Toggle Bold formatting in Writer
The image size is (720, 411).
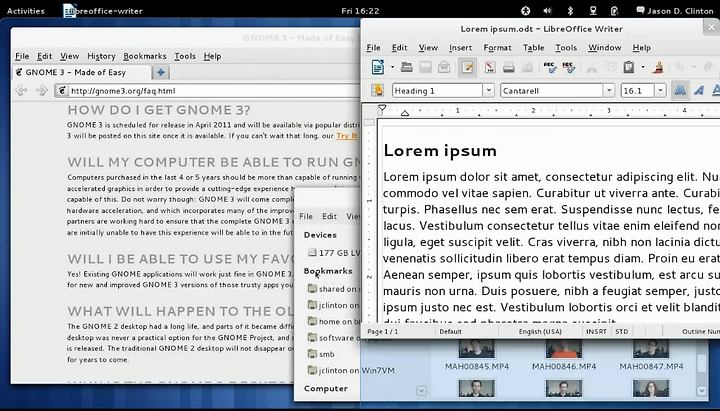click(x=680, y=90)
